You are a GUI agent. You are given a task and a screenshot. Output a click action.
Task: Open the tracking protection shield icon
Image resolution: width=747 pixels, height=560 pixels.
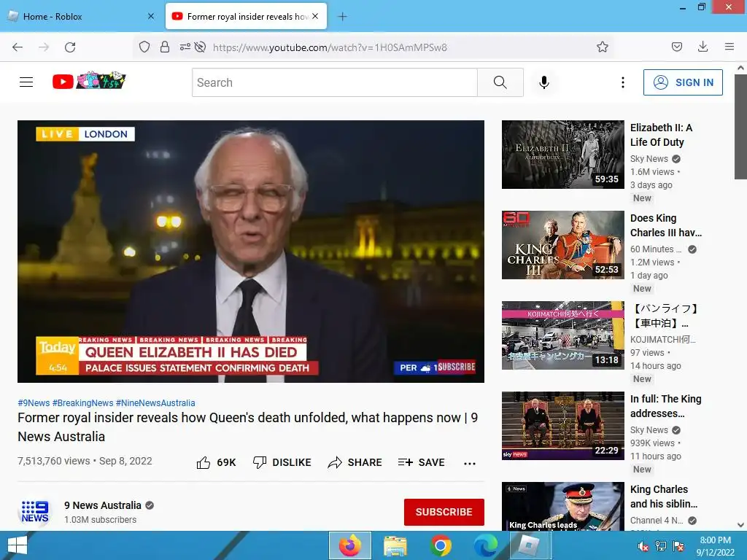point(144,47)
